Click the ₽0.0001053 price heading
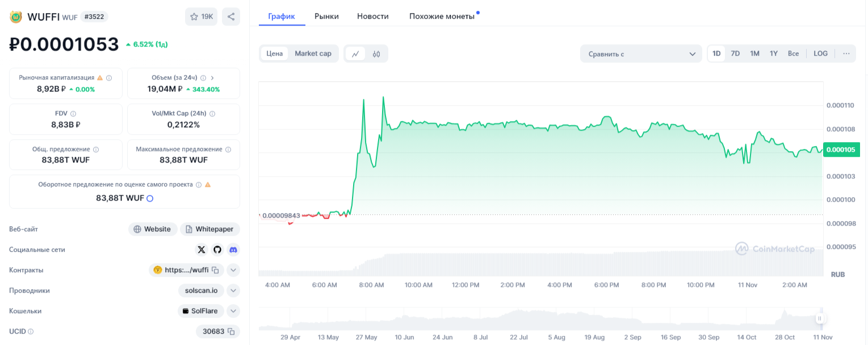This screenshot has height=345, width=868. point(64,44)
